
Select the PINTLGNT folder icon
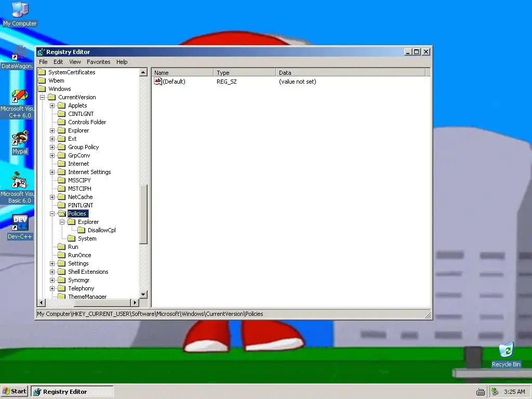click(x=61, y=205)
